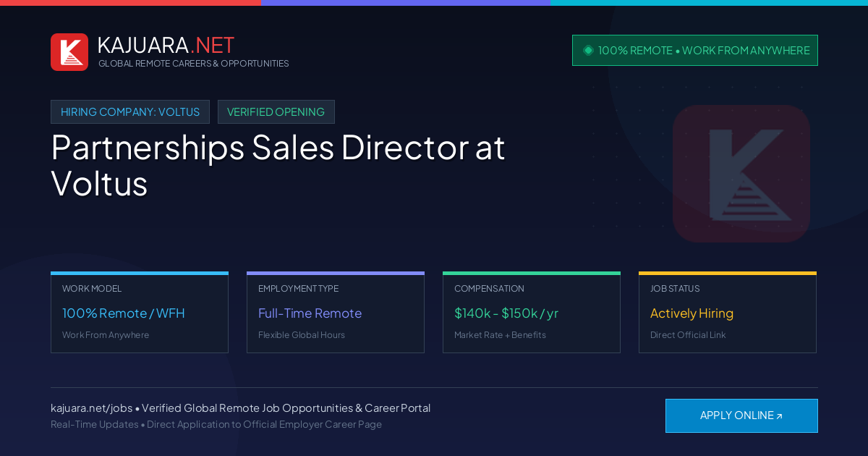Click the 100% Remote / WFH value
The image size is (868, 456).
click(x=124, y=313)
